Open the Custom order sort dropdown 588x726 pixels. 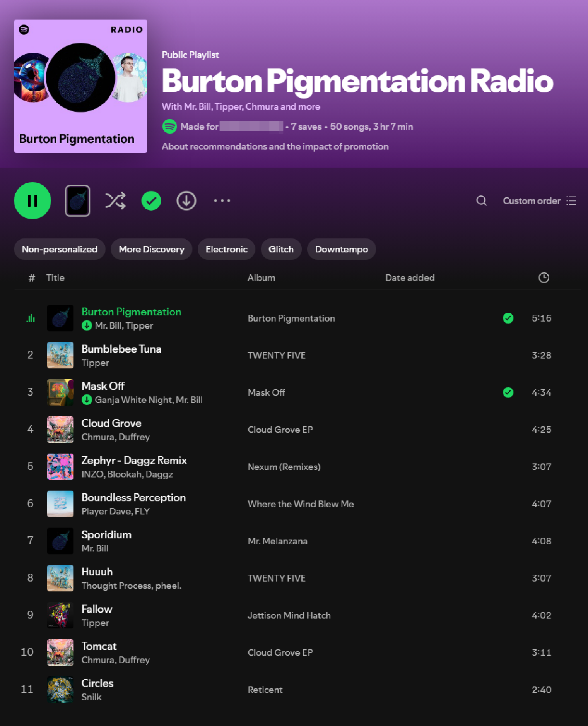539,201
